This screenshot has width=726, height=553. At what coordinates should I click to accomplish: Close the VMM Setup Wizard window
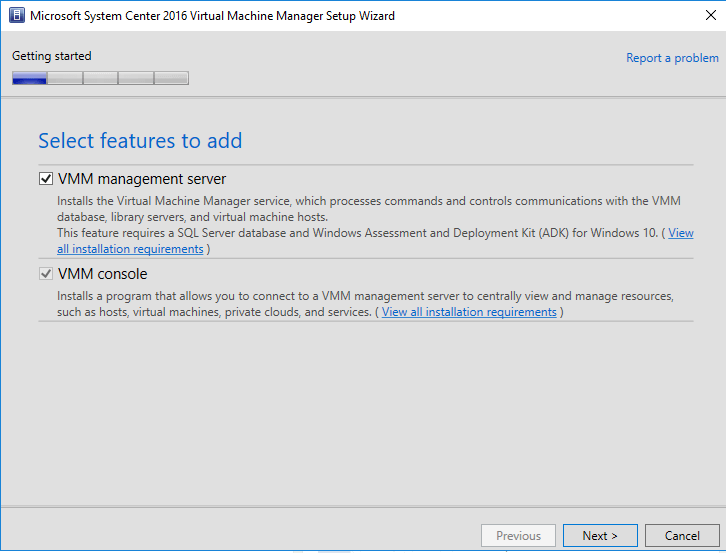711,15
